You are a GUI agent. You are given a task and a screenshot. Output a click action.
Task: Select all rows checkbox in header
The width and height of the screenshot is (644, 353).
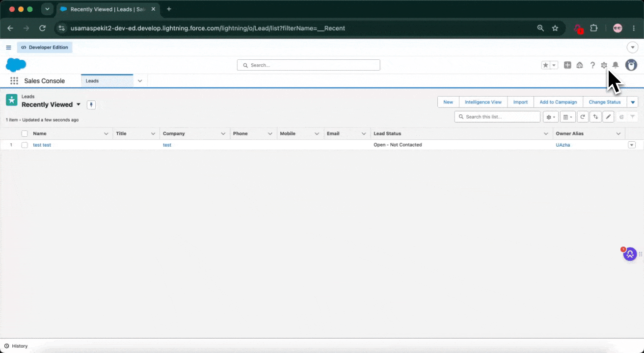[25, 133]
